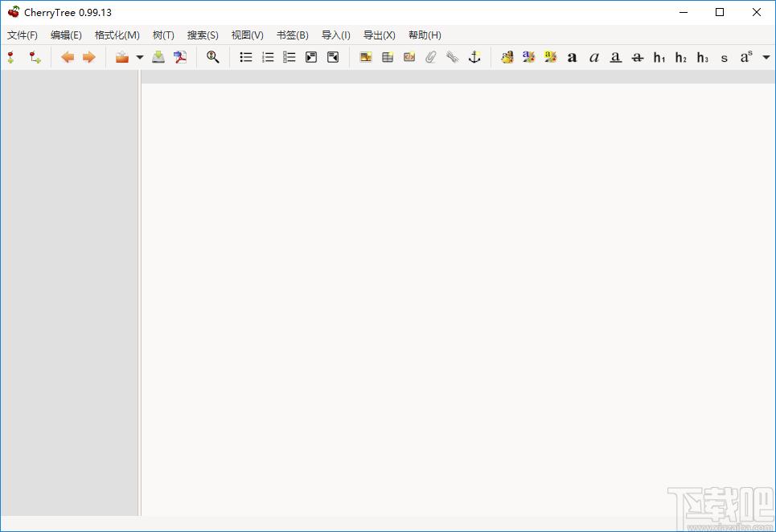
Task: Toggle strikethrough text formatting
Action: [638, 57]
